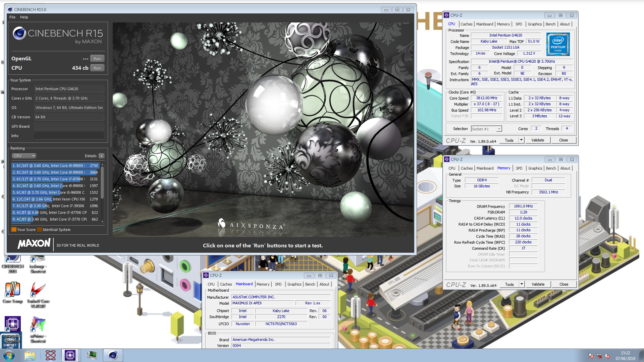Select ranking row 1 Intel Core i9-9900K 2750

click(55, 166)
